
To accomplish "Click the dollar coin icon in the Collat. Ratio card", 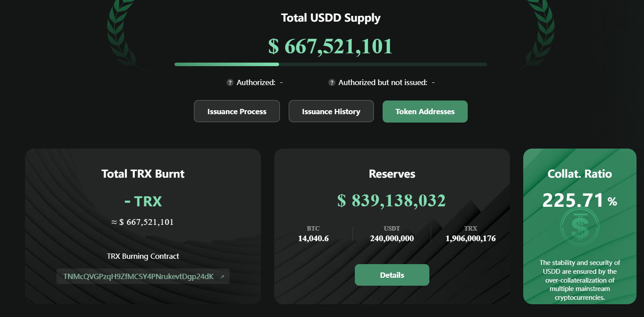I will pos(579,227).
